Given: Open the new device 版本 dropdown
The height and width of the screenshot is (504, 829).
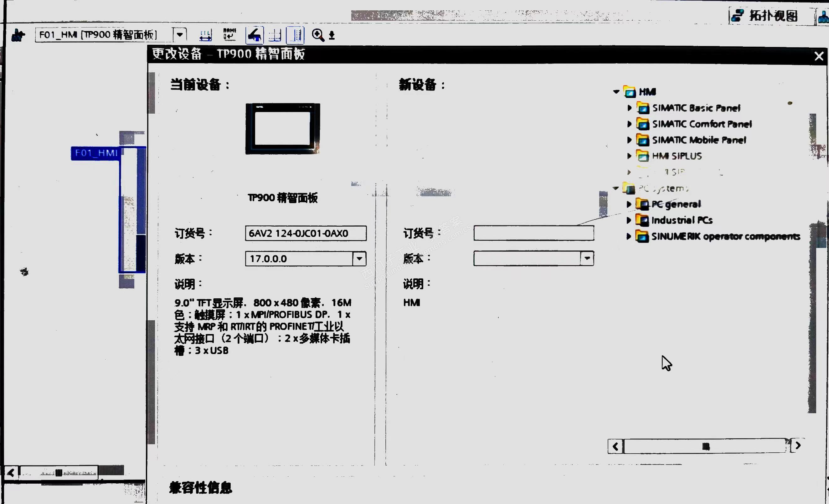Looking at the screenshot, I should 587,258.
